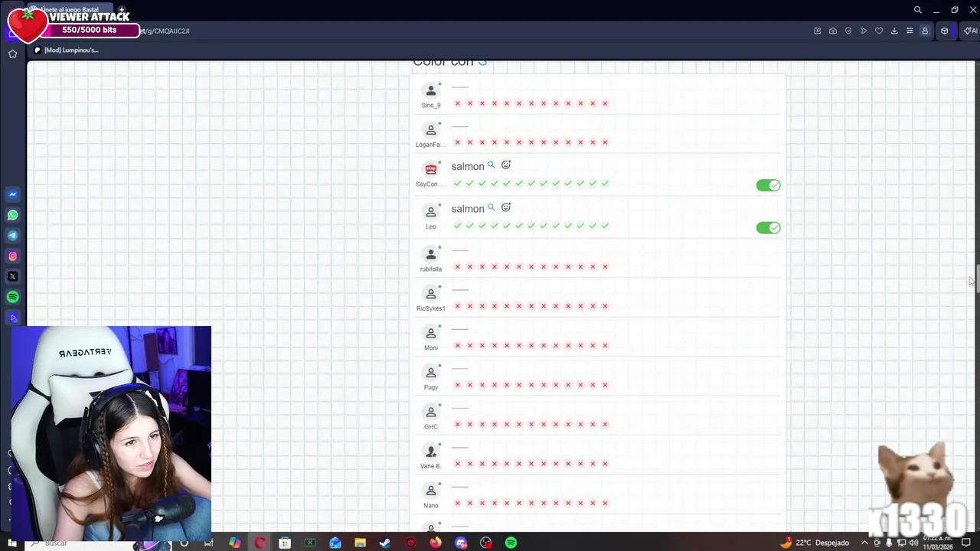Toggle off SoyCon's salmon answer approval switch
Image resolution: width=980 pixels, height=551 pixels.
[768, 185]
